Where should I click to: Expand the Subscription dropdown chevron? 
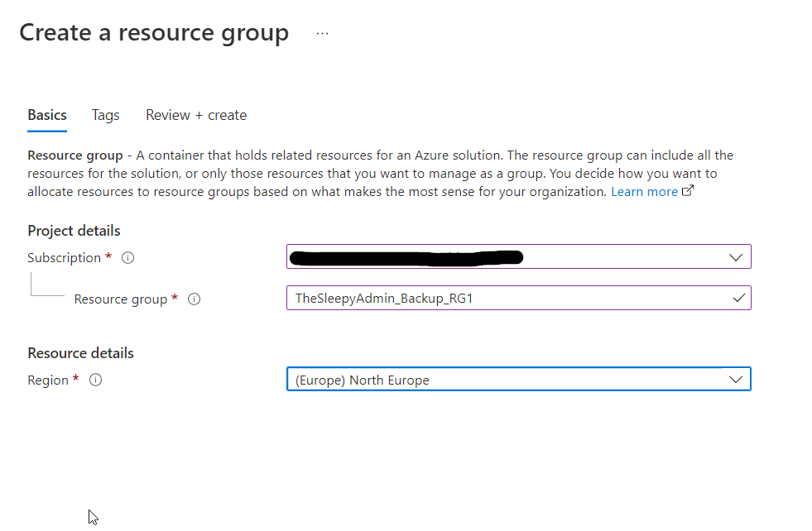click(736, 257)
